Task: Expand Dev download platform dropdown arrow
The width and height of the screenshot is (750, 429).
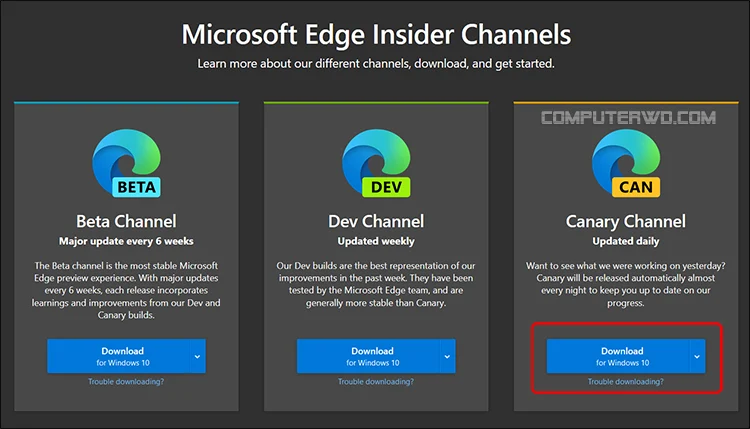Action: coord(447,356)
